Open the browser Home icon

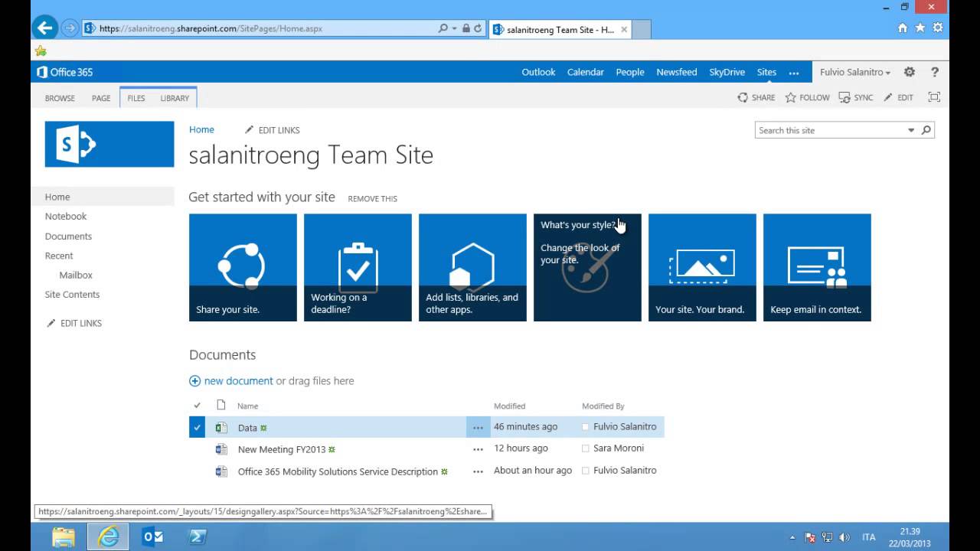[x=903, y=28]
